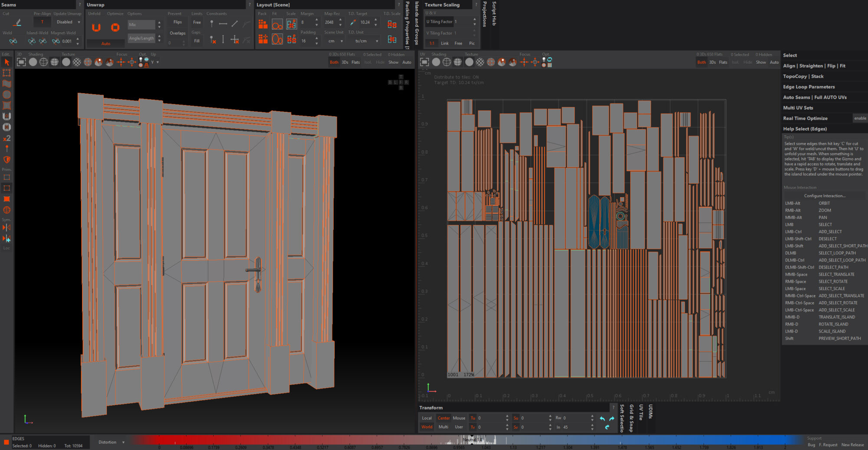This screenshot has height=450, width=868.
Task: Select the Cut seams tool icon
Action: (17, 23)
